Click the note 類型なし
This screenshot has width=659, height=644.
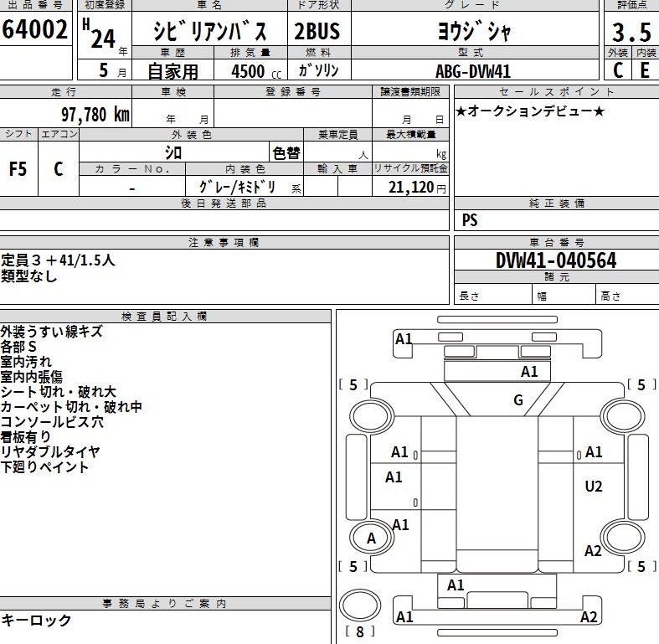click(28, 276)
